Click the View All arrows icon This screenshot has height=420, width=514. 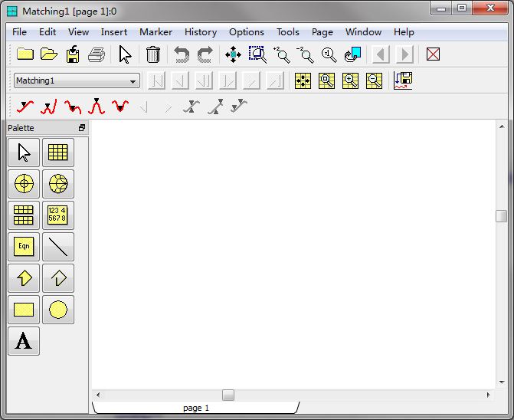click(x=233, y=54)
